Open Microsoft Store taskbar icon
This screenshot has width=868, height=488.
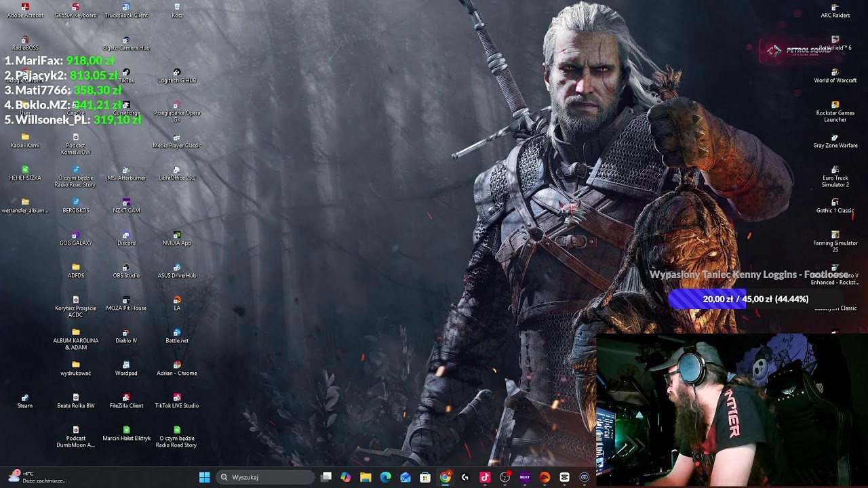(425, 477)
